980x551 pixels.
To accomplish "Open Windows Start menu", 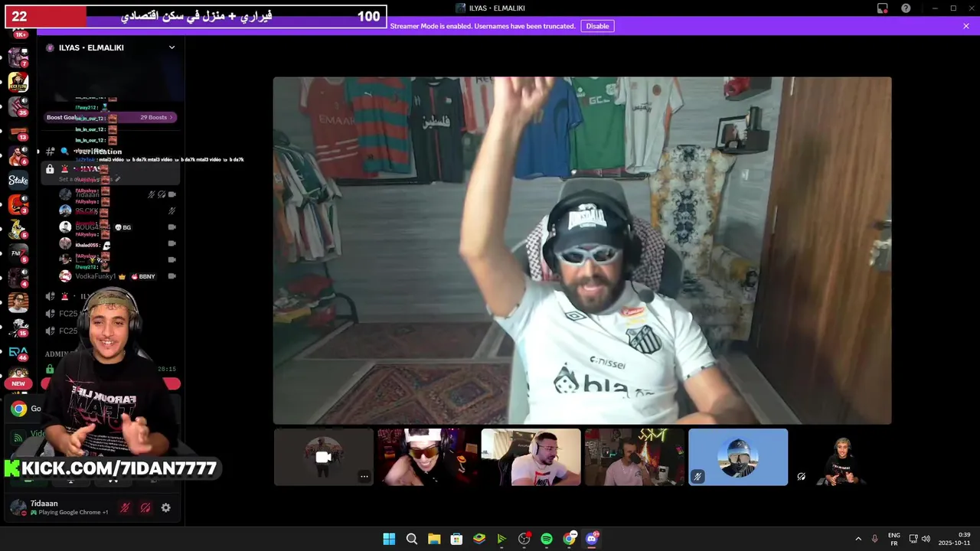I will (x=389, y=539).
